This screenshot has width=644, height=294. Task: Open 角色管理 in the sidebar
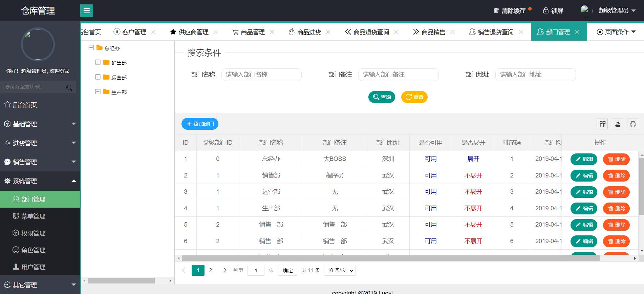click(40, 250)
